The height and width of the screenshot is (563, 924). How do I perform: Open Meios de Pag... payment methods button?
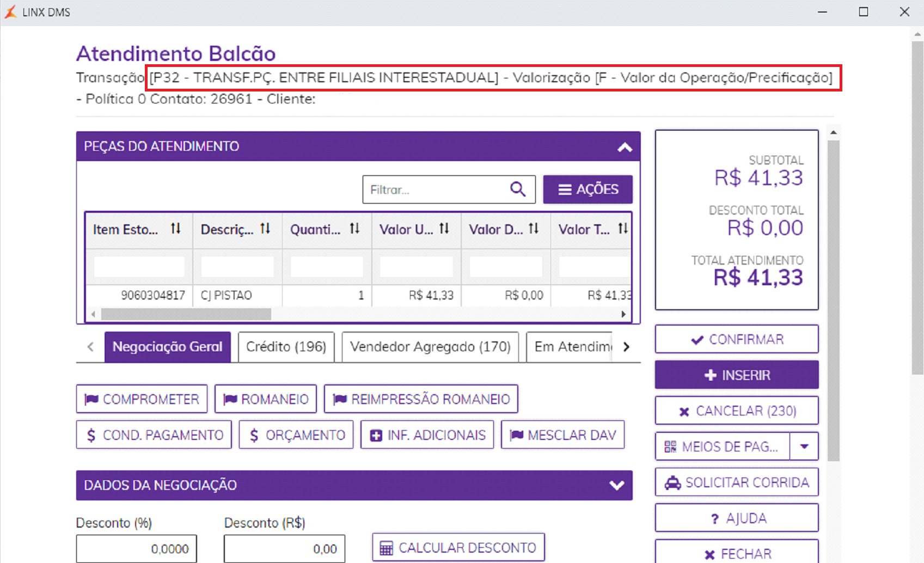pos(723,446)
